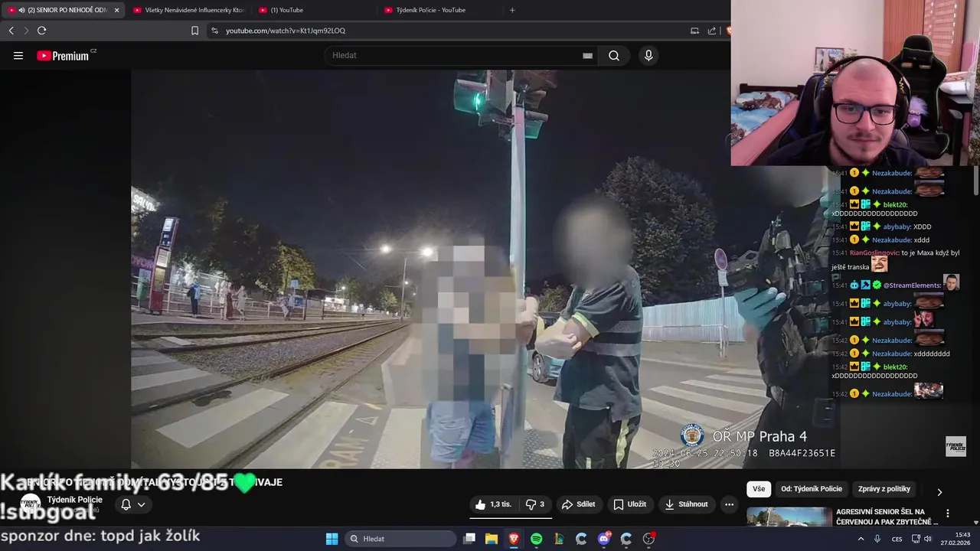This screenshot has width=980, height=551.
Task: Open a new browser tab with plus
Action: click(x=512, y=10)
